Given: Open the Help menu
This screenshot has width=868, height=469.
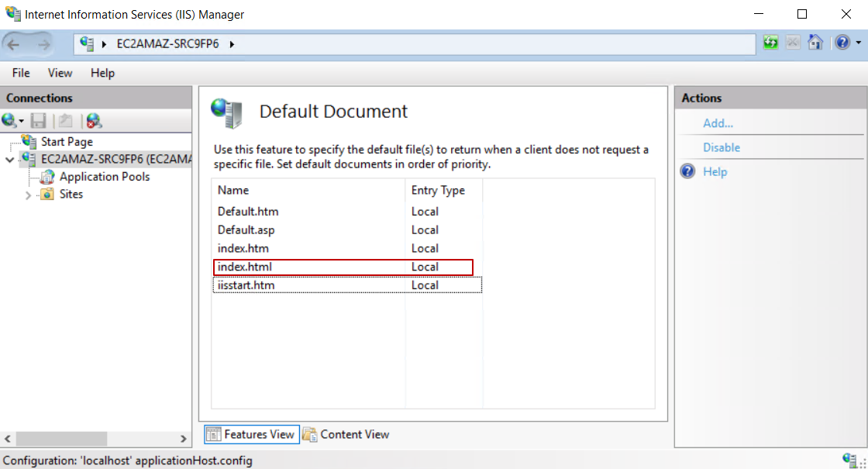Looking at the screenshot, I should click(x=102, y=73).
